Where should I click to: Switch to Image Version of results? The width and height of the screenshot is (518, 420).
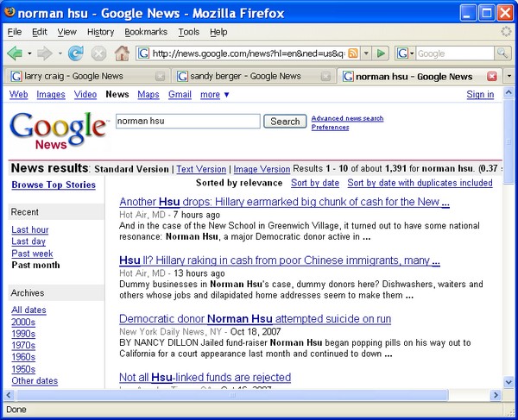click(262, 169)
